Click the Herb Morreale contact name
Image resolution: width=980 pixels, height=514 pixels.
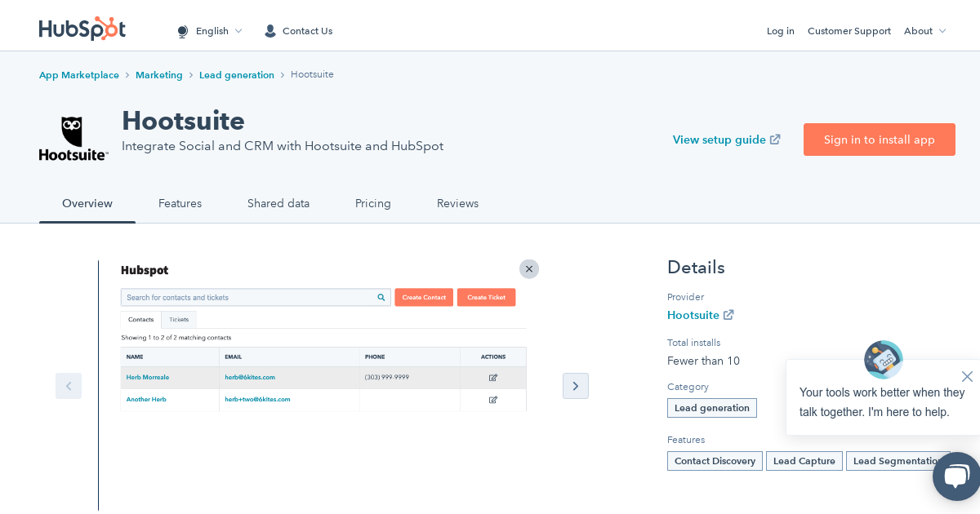tap(148, 378)
